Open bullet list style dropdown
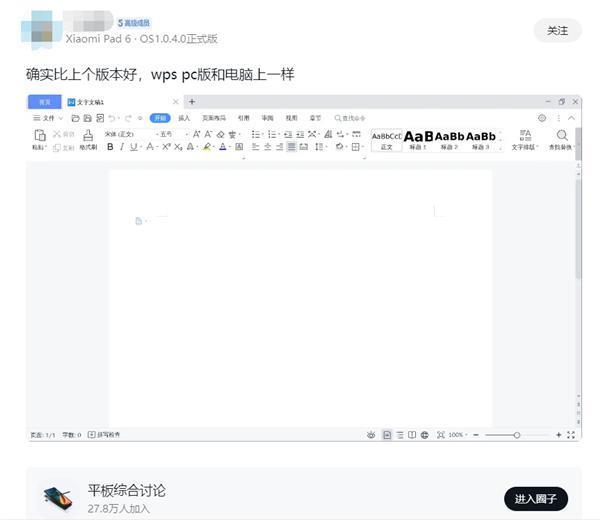Image resolution: width=600 pixels, height=522 pixels. coord(262,135)
